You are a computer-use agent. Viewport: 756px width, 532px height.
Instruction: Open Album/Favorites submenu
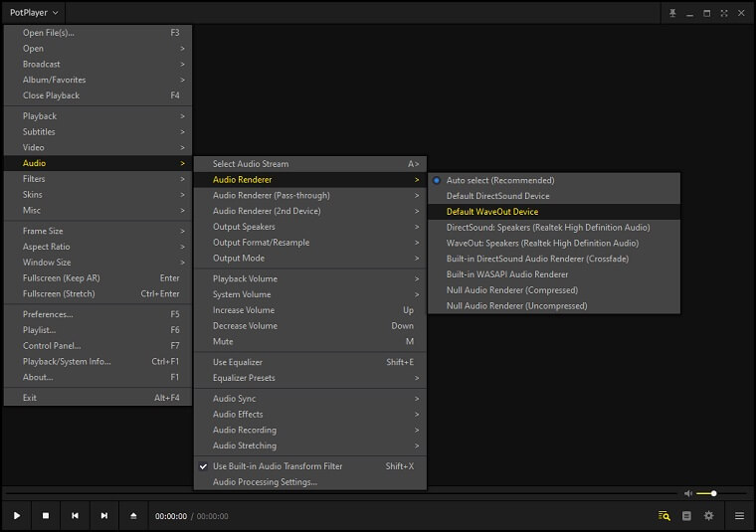click(97, 80)
